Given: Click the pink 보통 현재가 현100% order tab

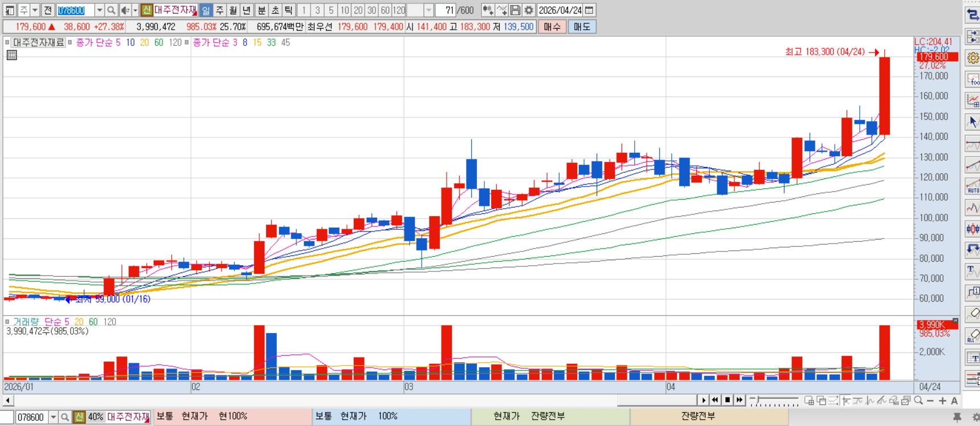Looking at the screenshot, I should point(233,417).
